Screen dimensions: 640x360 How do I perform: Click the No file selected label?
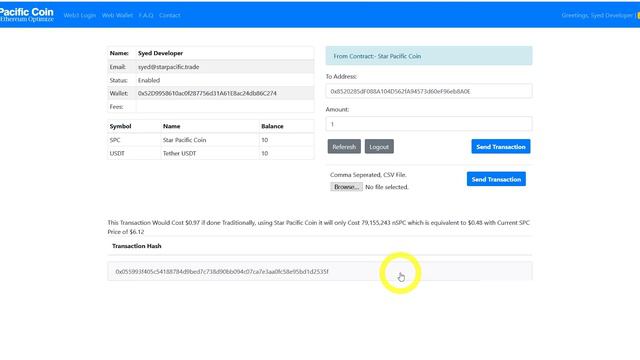click(x=387, y=187)
